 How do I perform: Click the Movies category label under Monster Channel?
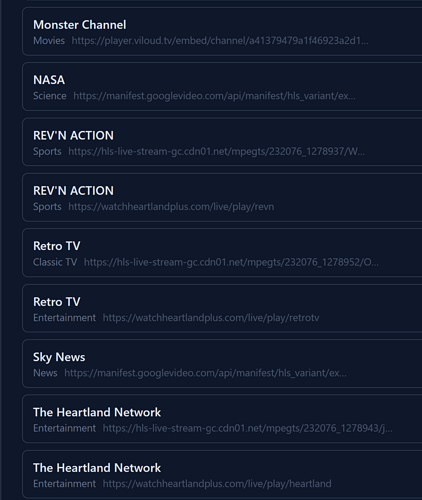tap(49, 41)
